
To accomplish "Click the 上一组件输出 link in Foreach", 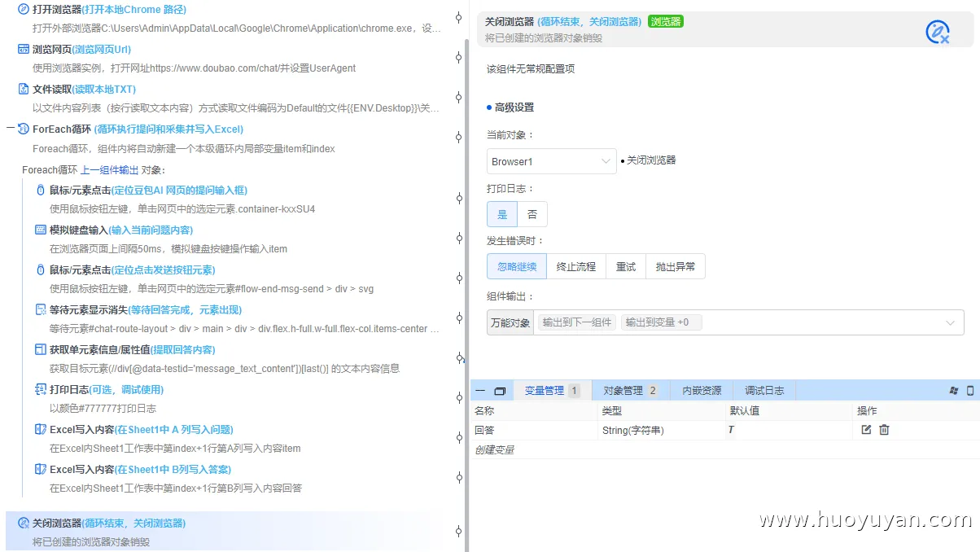I will [110, 170].
